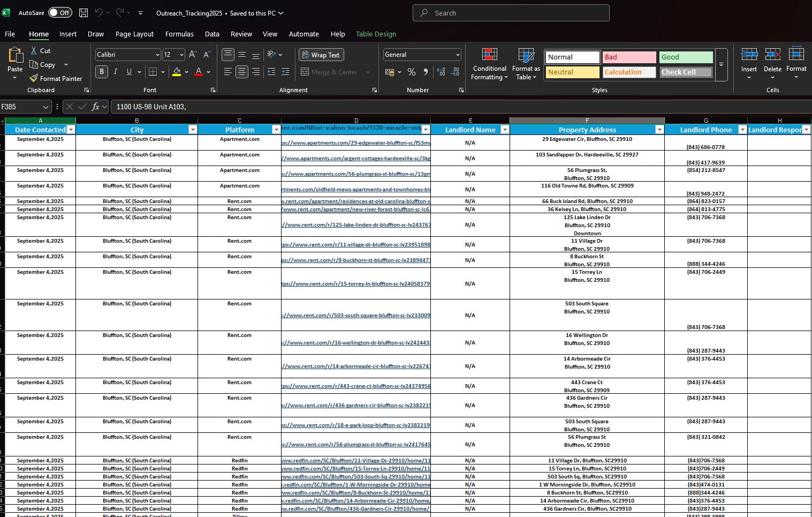Click the Search box in title bar
This screenshot has height=517, width=812.
click(x=511, y=13)
